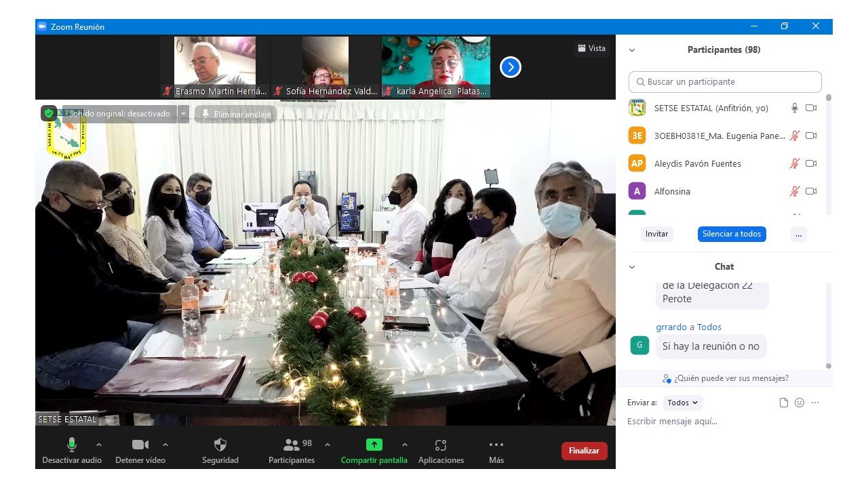Click the Seguridad shield icon
The width and height of the screenshot is (868, 488).
pyautogui.click(x=220, y=445)
